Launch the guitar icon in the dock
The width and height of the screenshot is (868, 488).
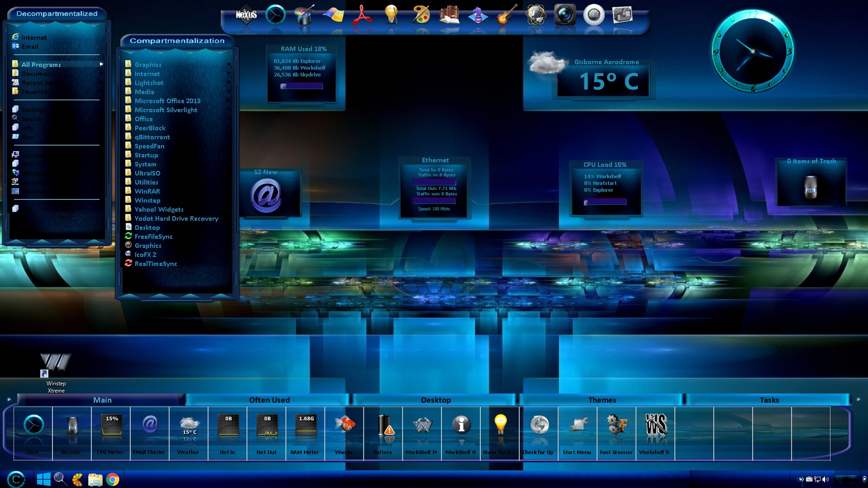point(507,15)
